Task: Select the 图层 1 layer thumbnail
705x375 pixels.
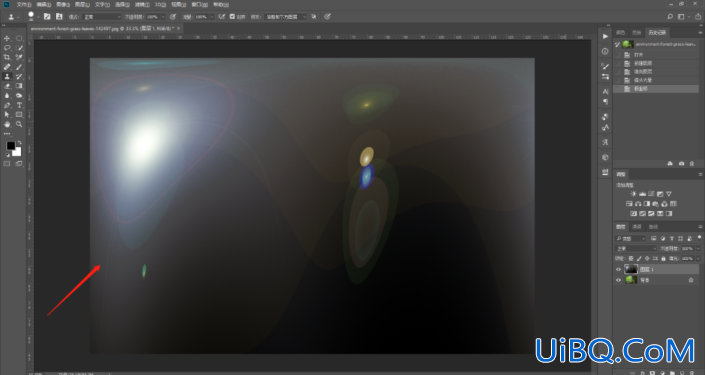Action: pos(631,269)
